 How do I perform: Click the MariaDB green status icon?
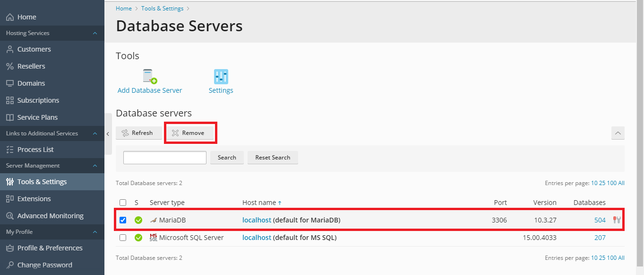tap(138, 220)
